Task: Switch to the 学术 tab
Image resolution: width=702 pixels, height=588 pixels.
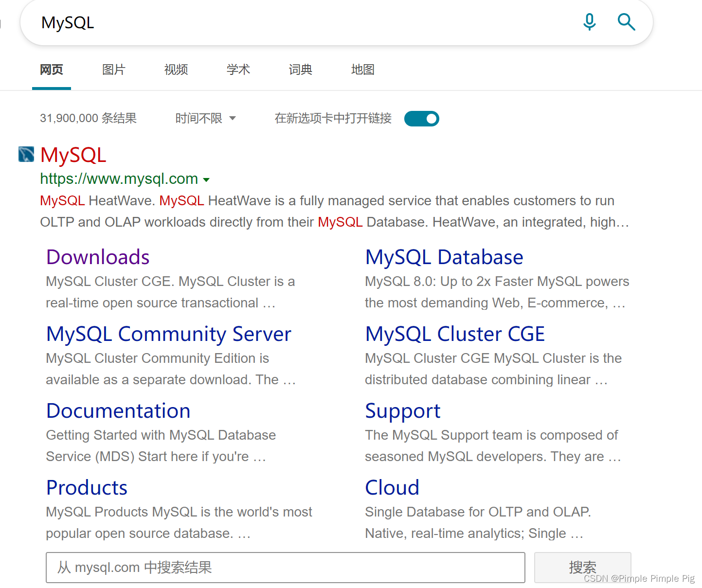Action: coord(238,70)
